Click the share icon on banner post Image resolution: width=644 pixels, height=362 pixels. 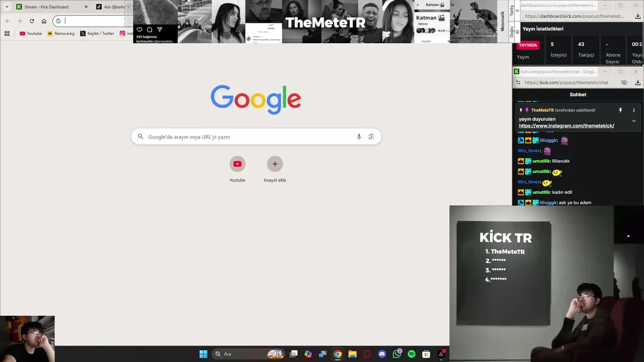159,30
